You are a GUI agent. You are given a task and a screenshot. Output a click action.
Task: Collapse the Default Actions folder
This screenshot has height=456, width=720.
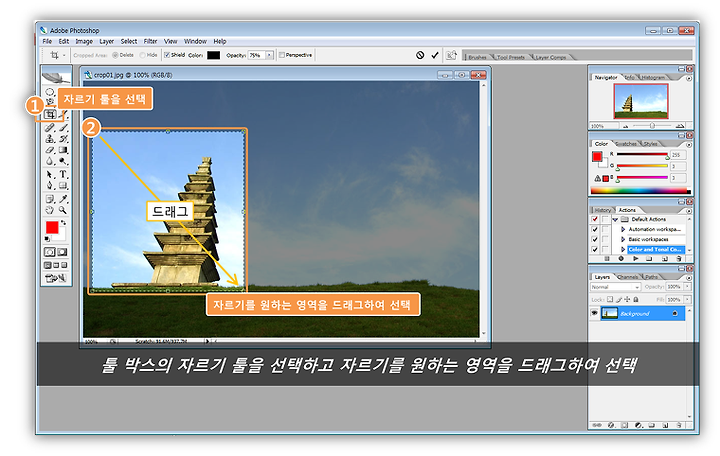615,220
